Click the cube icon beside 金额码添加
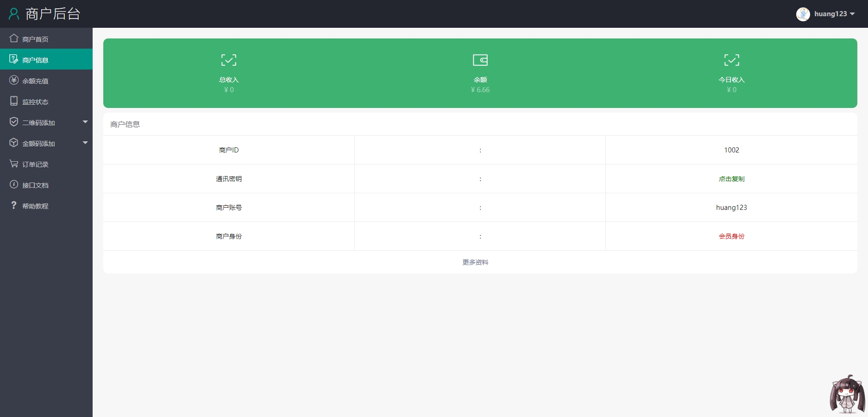Screen dimensions: 868x417 point(14,143)
